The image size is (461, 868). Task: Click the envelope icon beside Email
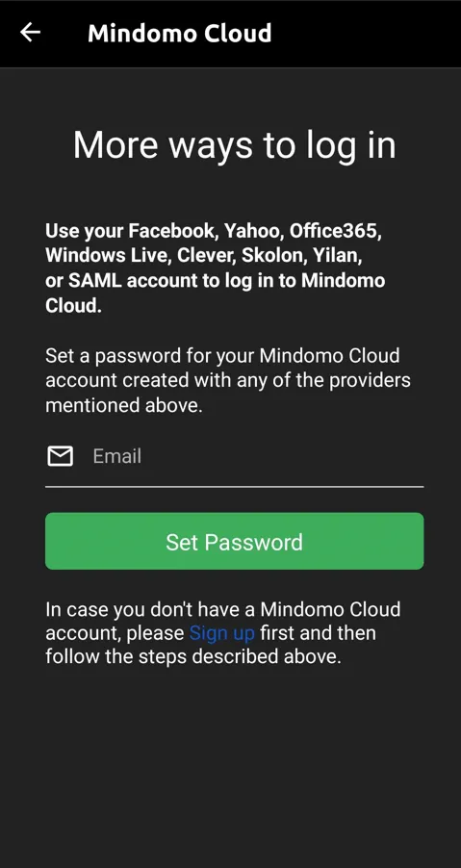(60, 456)
